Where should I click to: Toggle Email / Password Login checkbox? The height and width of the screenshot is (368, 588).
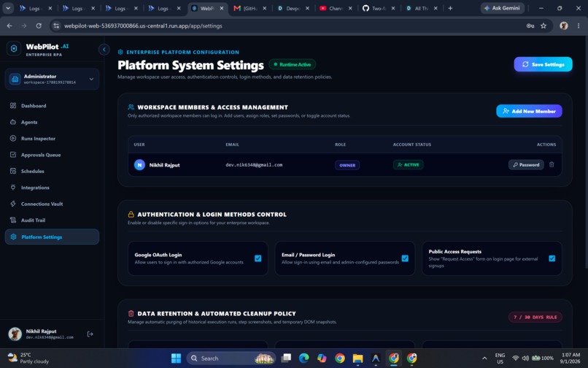point(405,258)
